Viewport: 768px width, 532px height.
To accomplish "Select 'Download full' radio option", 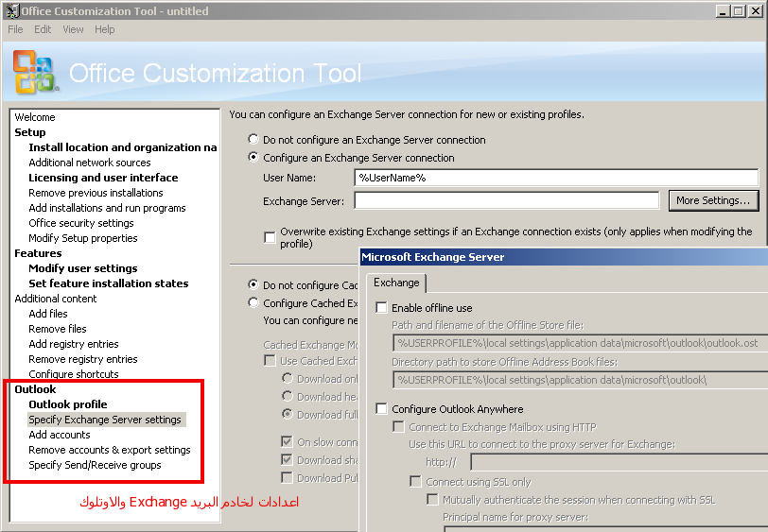I will point(288,415).
